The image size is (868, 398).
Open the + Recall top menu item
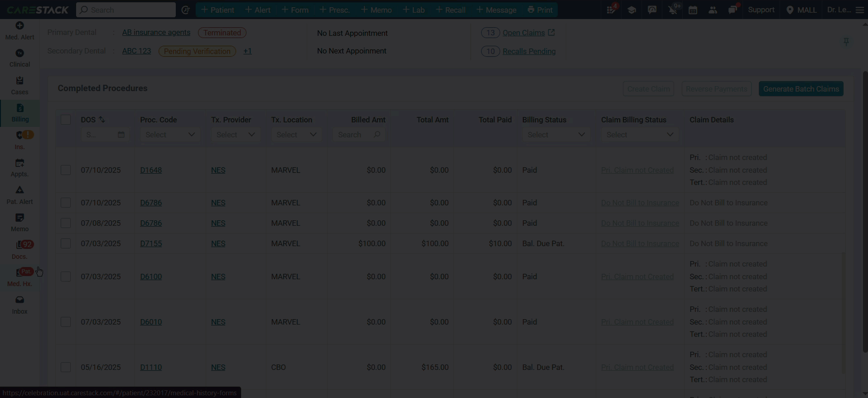tap(450, 10)
